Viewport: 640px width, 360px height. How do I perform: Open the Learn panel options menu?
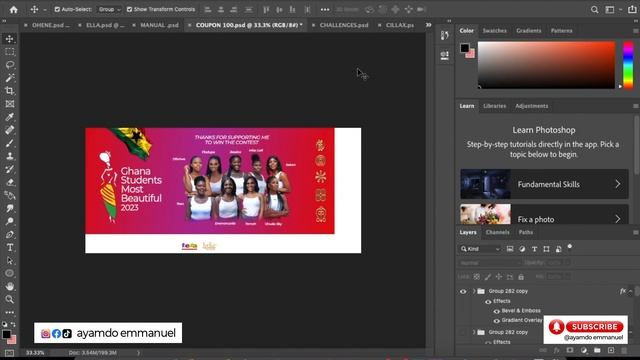pyautogui.click(x=636, y=106)
